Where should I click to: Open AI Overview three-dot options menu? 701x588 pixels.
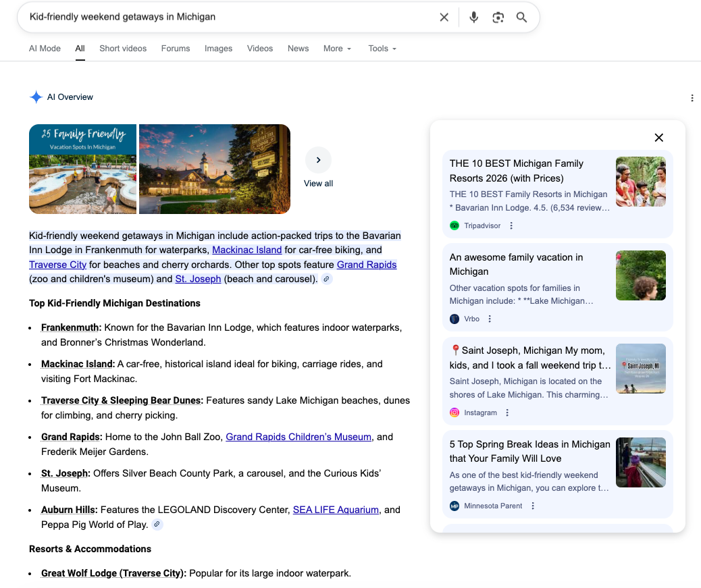(692, 98)
